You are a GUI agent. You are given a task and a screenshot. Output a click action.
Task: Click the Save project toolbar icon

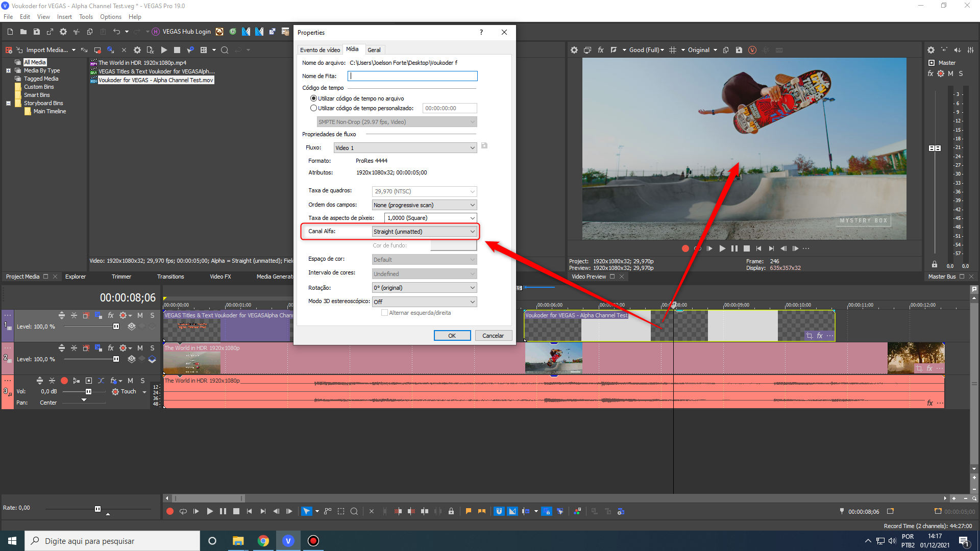(x=36, y=32)
